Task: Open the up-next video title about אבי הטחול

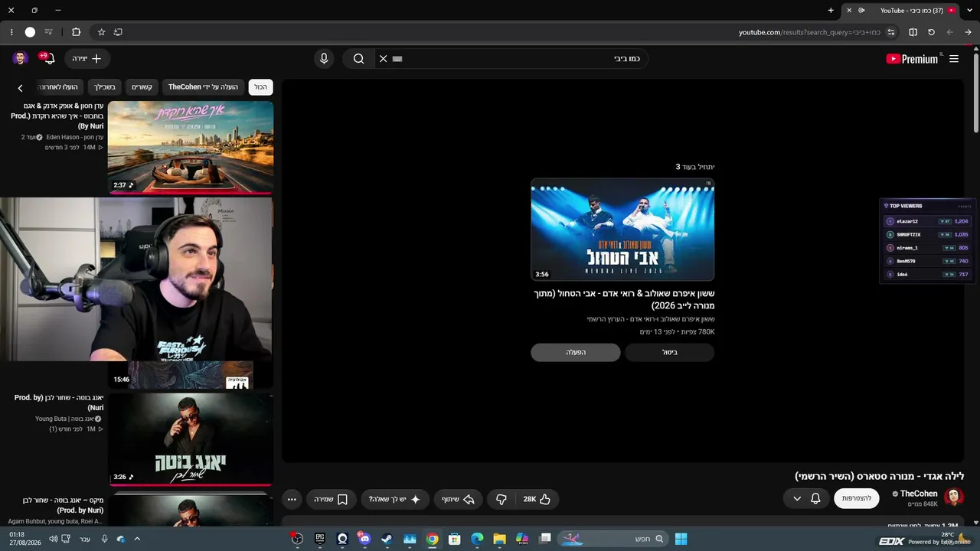Action: tap(624, 299)
